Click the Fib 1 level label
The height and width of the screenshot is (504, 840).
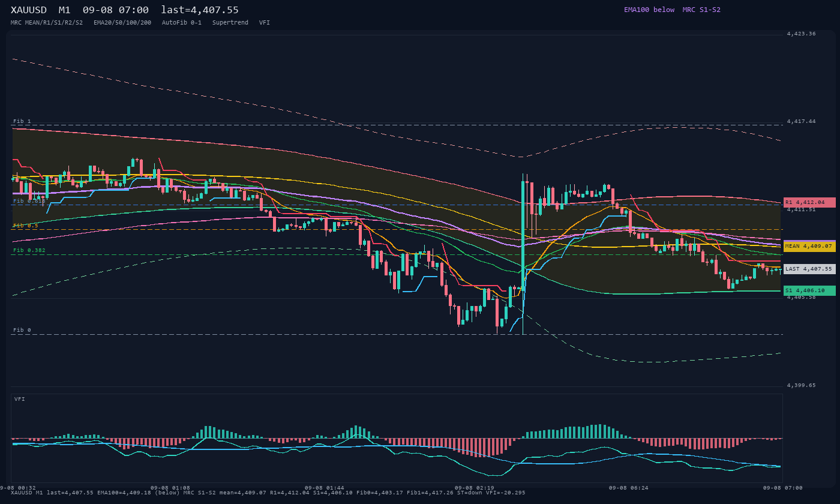click(x=22, y=121)
